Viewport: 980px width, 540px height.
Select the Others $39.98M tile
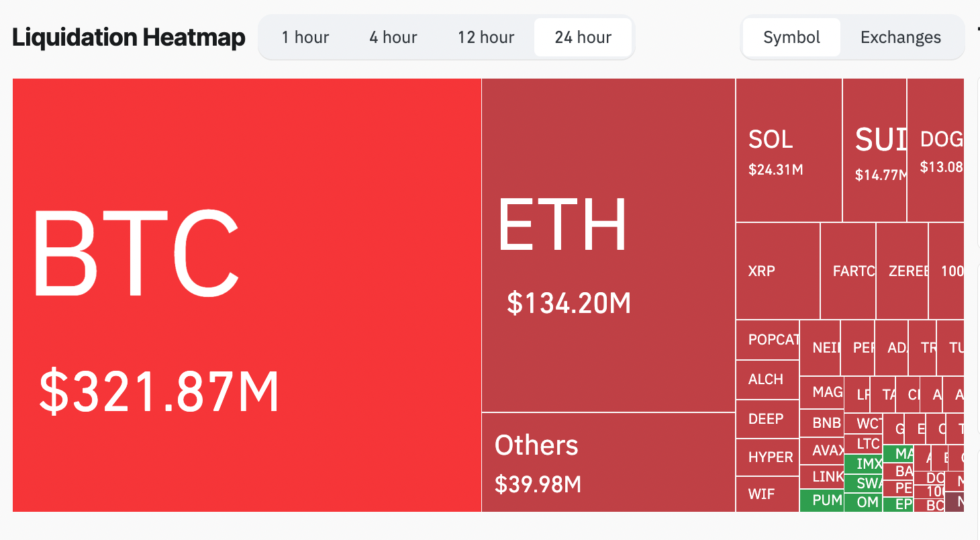coord(608,462)
